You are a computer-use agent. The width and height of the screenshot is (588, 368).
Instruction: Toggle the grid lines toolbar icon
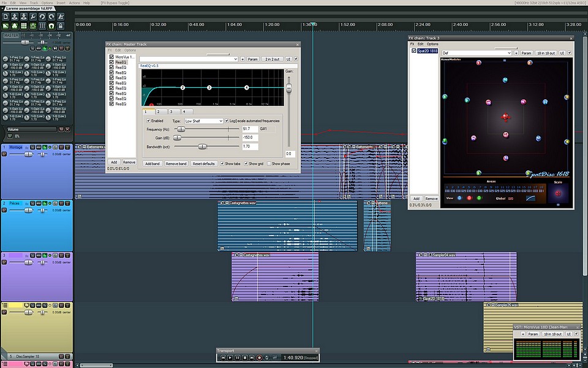tap(24, 26)
